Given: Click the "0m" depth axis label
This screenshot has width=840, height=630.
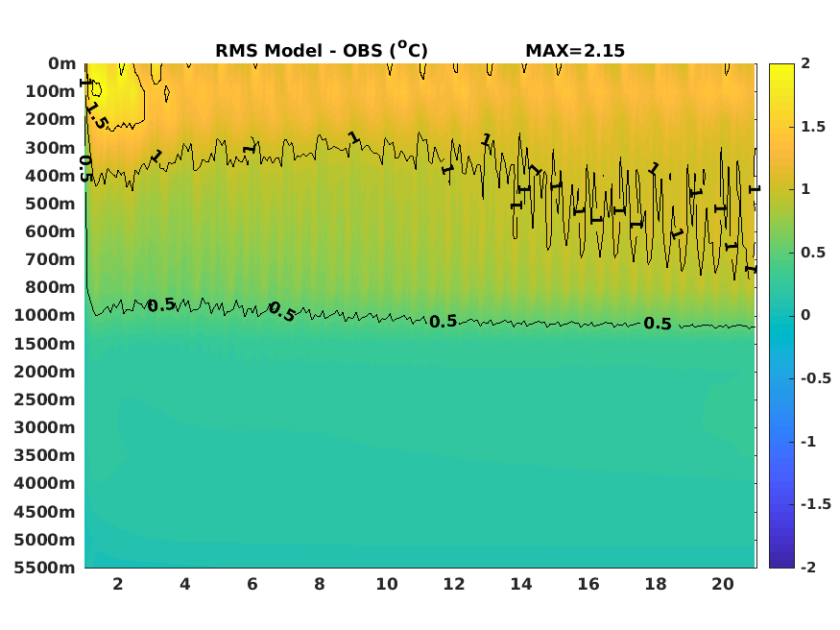Looking at the screenshot, I should pyautogui.click(x=61, y=63).
